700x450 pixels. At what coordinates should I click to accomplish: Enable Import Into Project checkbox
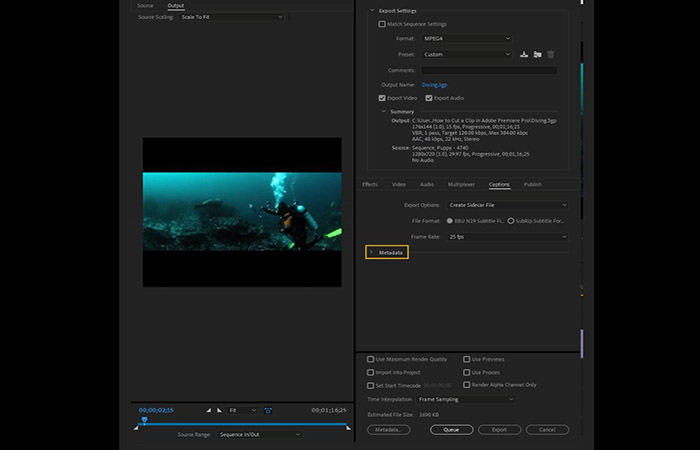tap(370, 372)
